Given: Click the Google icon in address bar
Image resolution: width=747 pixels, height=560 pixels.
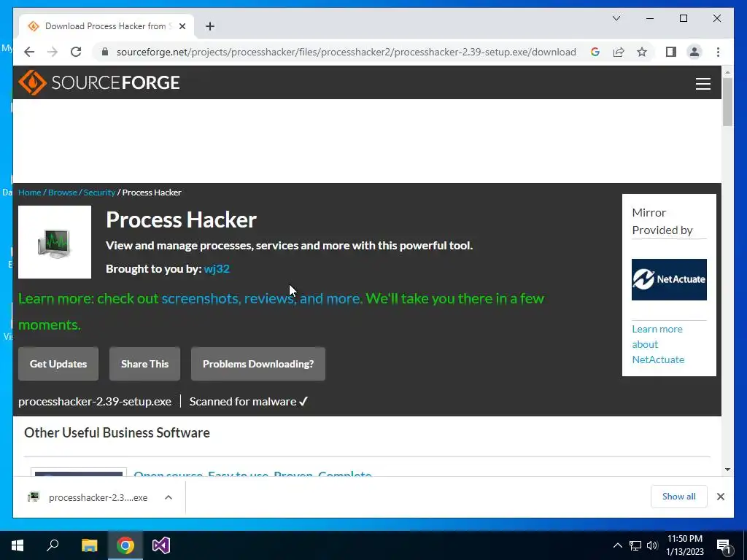Looking at the screenshot, I should 595,52.
